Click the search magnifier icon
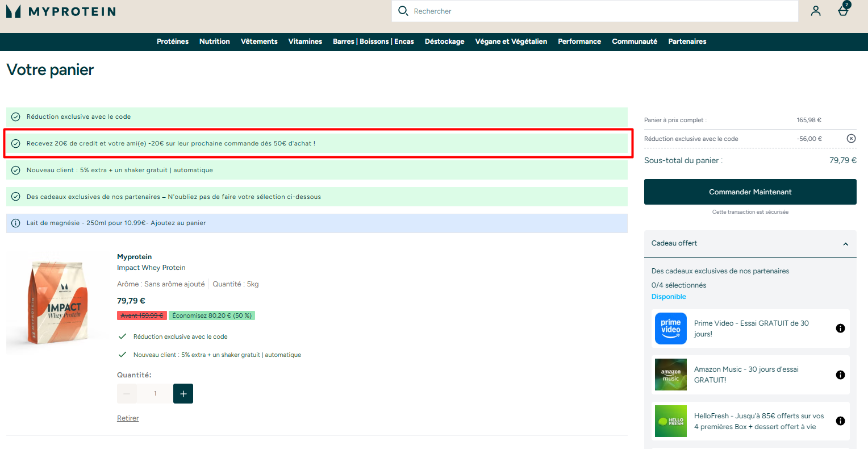The width and height of the screenshot is (868, 449). [403, 11]
